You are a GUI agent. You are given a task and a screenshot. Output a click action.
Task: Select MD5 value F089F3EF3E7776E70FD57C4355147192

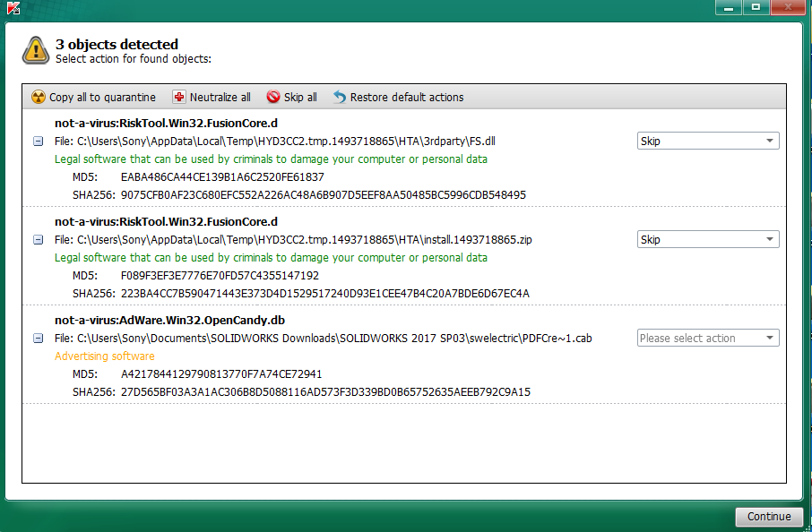tap(220, 276)
